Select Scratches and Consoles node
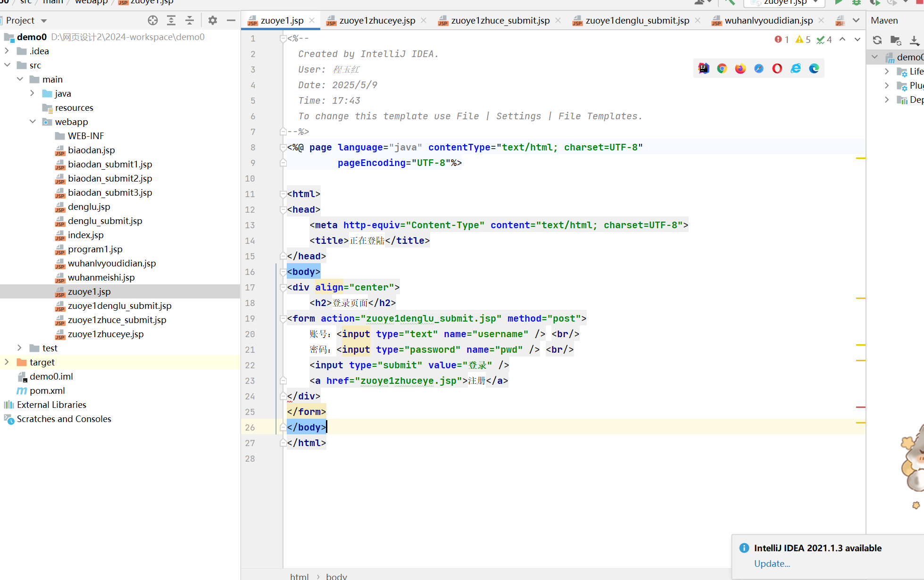 [64, 419]
